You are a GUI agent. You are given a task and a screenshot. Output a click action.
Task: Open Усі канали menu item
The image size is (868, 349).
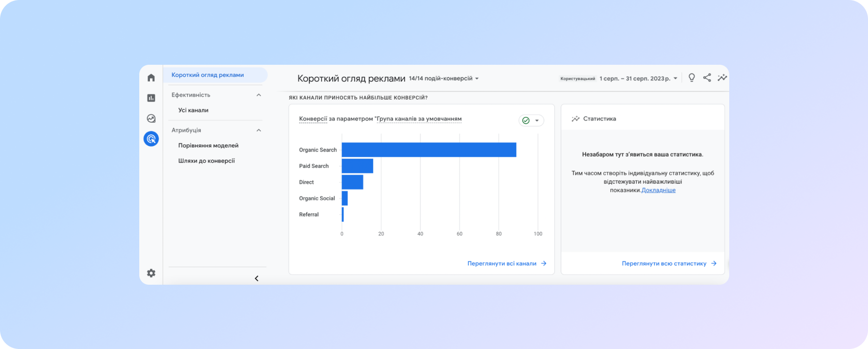coord(193,110)
